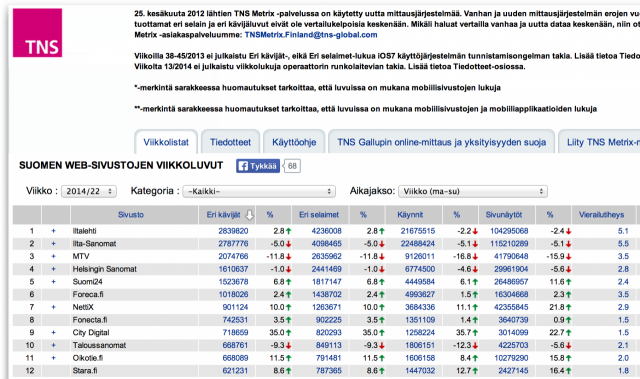Click Ilta-Sanomat visits value 22488424
640x379 pixels.
coord(418,244)
